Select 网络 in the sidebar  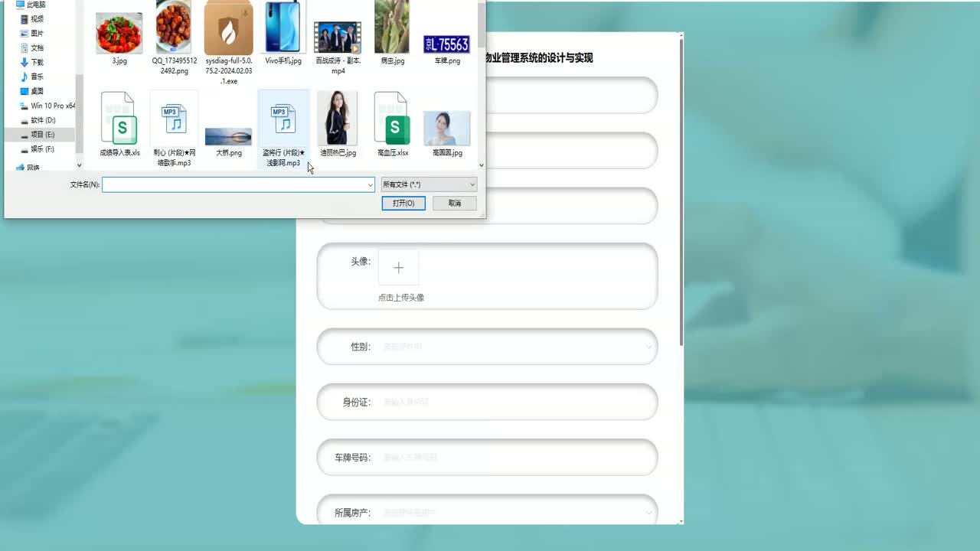pos(33,168)
